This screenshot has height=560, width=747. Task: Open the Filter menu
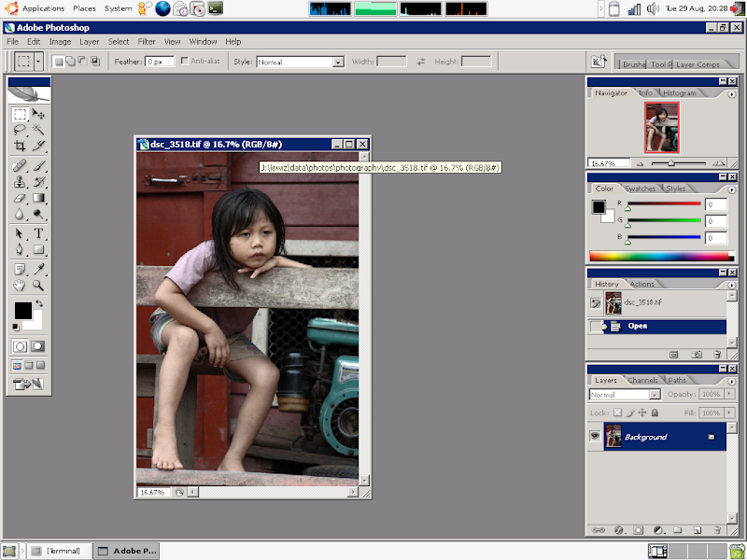[147, 42]
